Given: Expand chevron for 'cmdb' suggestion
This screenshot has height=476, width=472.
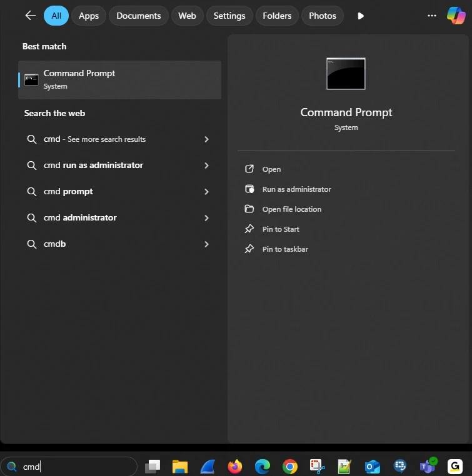Looking at the screenshot, I should click(206, 244).
